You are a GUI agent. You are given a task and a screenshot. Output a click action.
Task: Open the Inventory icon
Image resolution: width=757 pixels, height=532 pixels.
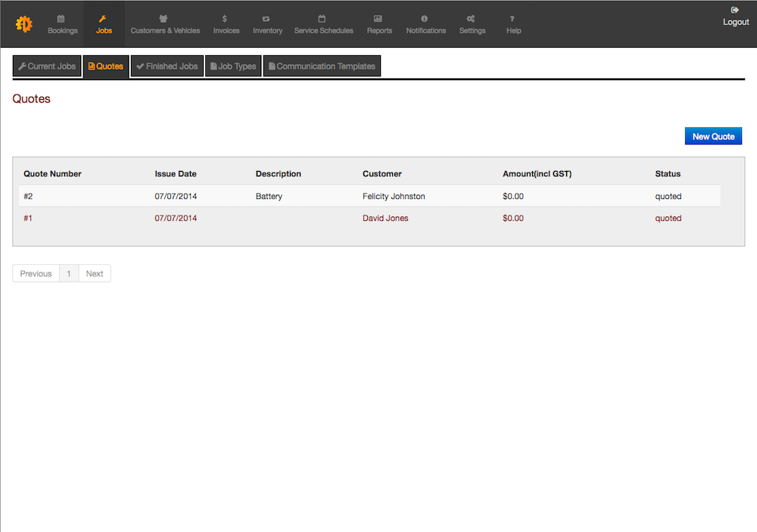coord(266,18)
